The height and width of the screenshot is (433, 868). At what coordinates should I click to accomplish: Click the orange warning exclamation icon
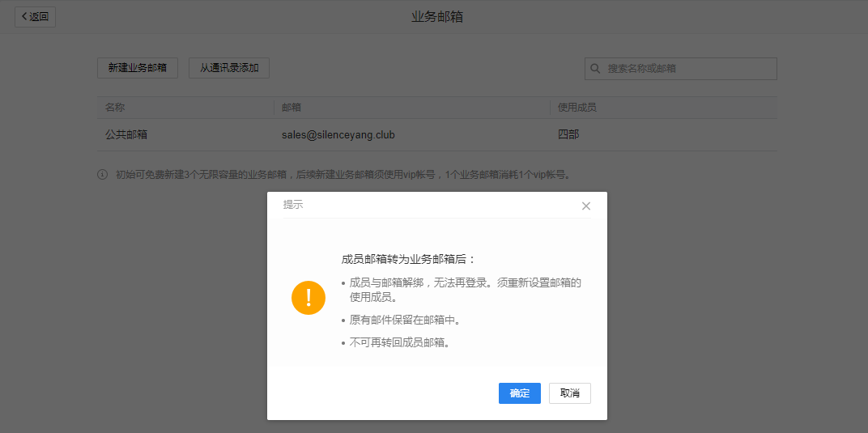click(x=308, y=298)
